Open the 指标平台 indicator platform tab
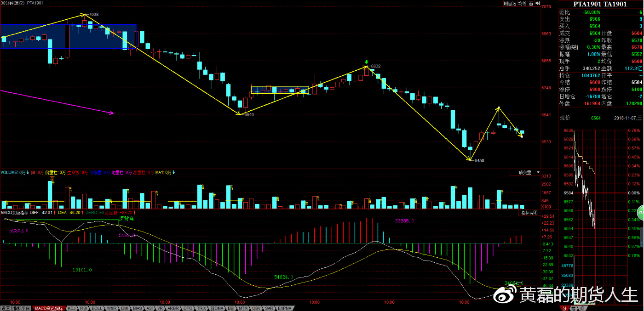 (x=22, y=308)
